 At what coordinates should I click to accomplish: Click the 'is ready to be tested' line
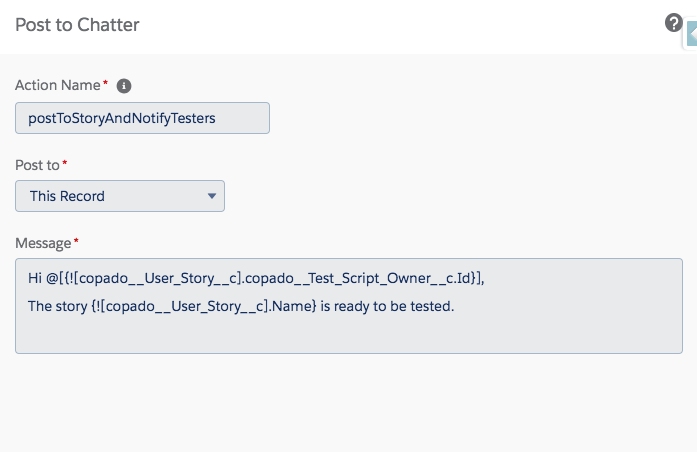pyautogui.click(x=241, y=306)
